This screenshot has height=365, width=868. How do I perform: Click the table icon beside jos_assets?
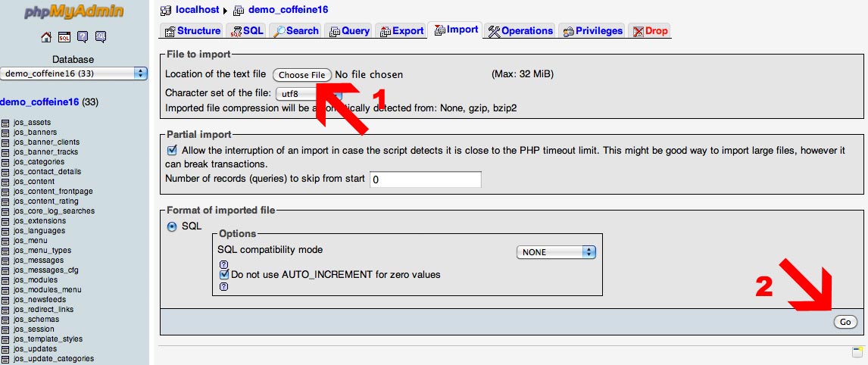6,123
